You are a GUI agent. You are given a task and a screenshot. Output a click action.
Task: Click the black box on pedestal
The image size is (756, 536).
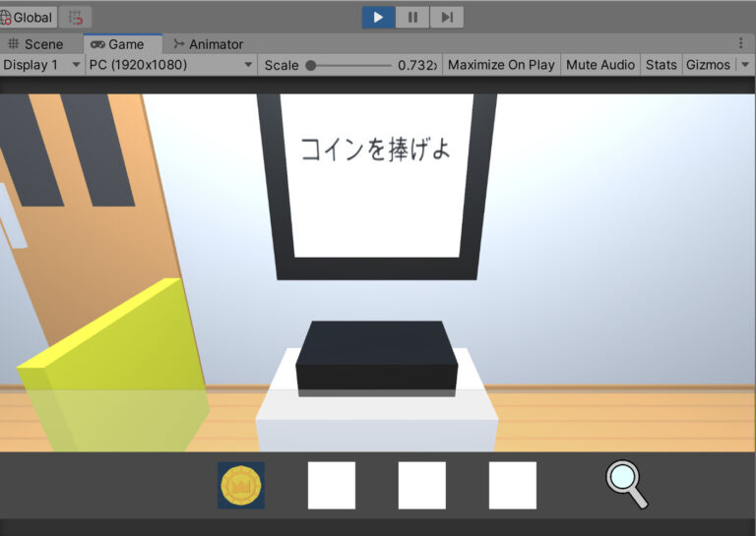click(377, 358)
